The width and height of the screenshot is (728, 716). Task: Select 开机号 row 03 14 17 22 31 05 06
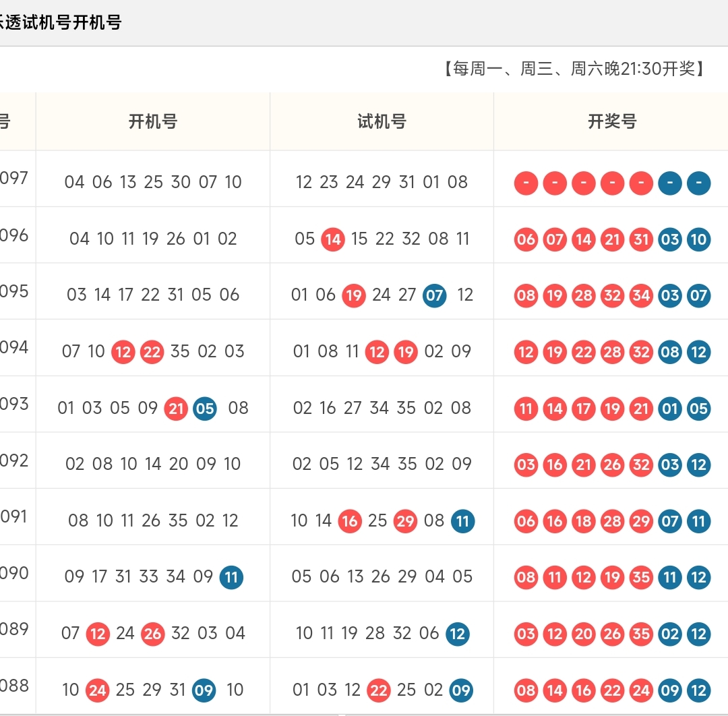coord(153,295)
